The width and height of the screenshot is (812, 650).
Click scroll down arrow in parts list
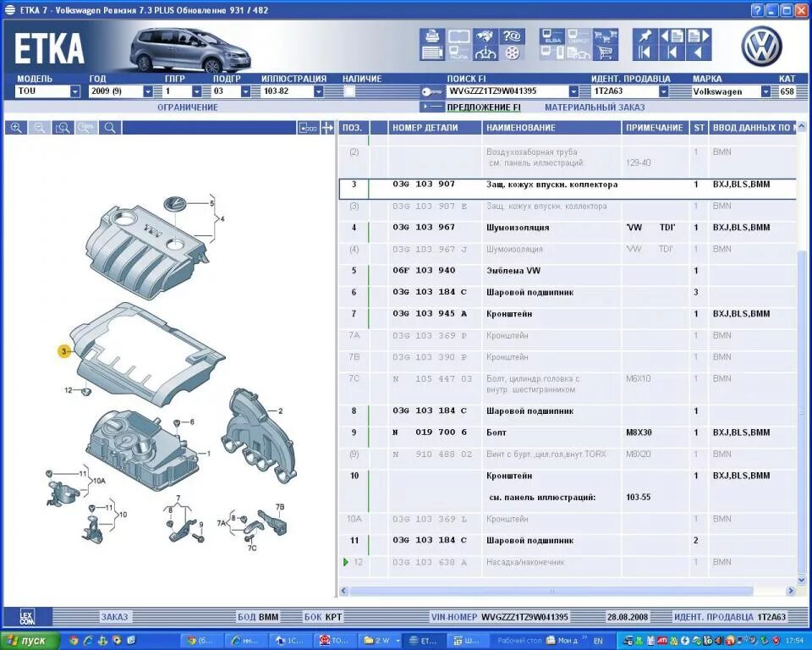tap(802, 579)
